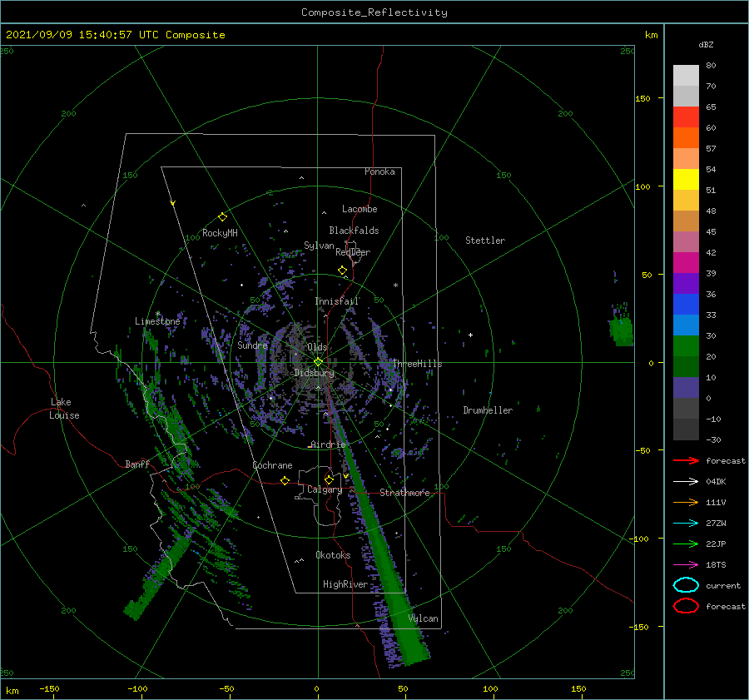Click the Drumheller label
Screen dimensions: 749x700
click(488, 410)
